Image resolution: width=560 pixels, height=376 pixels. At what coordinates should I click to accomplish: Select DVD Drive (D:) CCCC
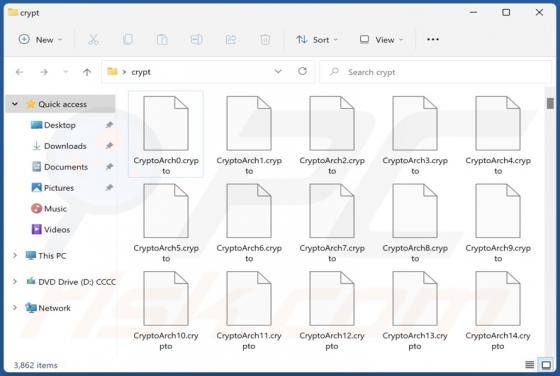click(x=71, y=281)
